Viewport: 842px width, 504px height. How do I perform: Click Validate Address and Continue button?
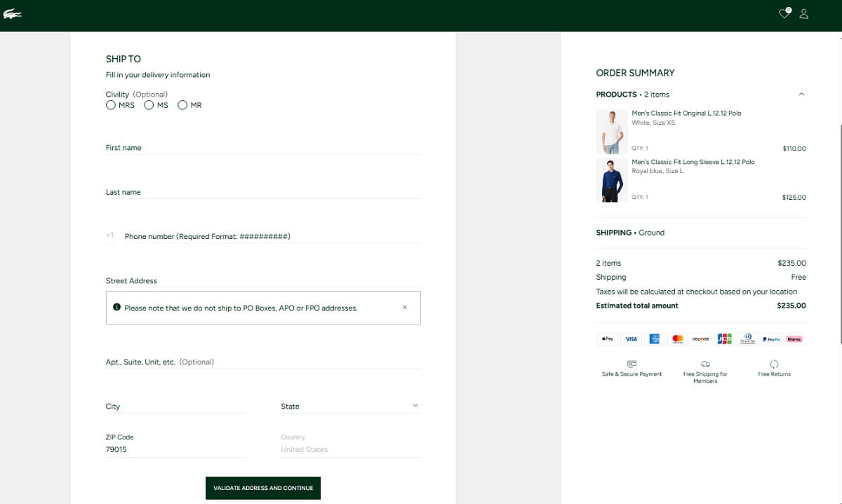point(263,488)
